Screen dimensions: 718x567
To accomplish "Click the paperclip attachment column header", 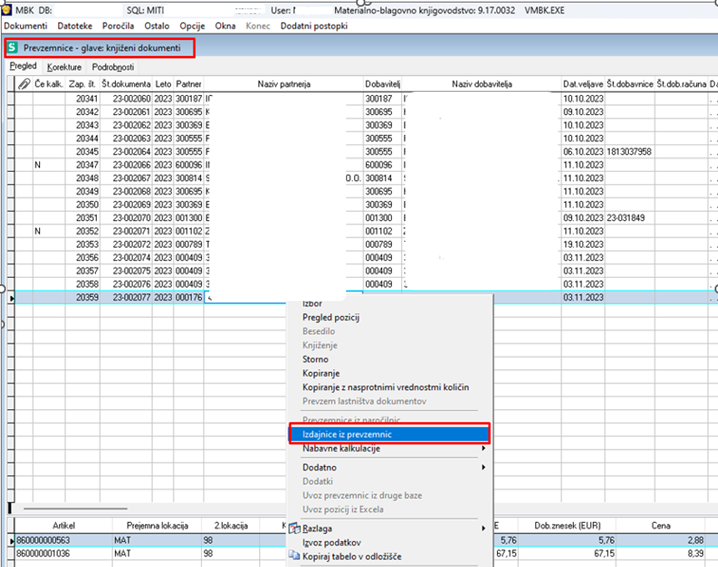I will [x=24, y=85].
